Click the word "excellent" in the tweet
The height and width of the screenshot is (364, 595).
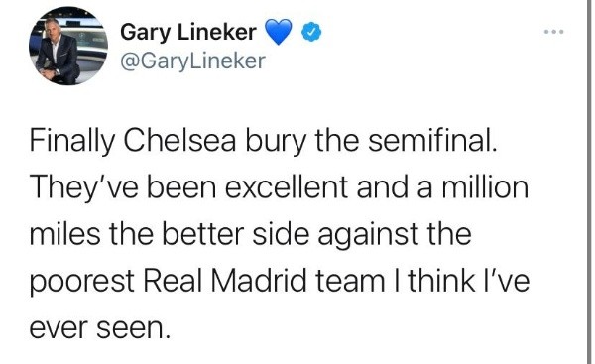pos(287,187)
